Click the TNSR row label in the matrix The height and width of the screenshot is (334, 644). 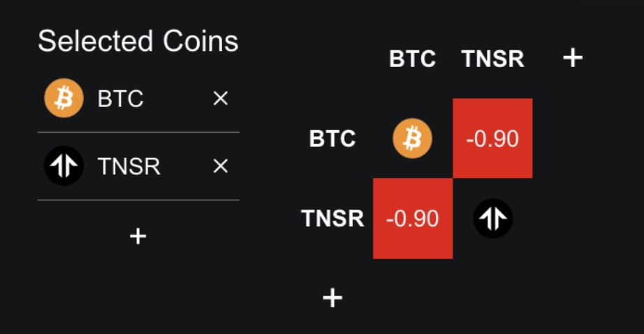(x=332, y=219)
